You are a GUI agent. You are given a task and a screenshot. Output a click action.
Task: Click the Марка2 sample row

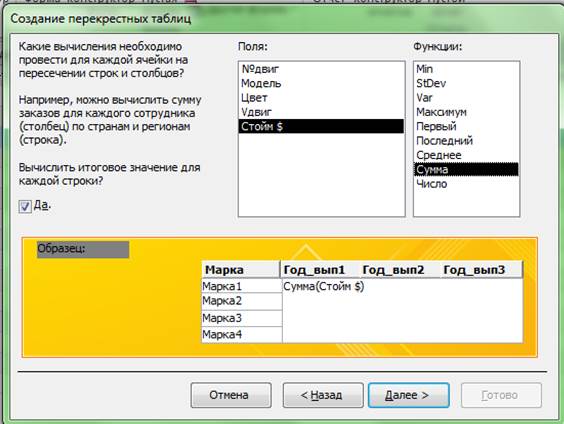coord(242,301)
